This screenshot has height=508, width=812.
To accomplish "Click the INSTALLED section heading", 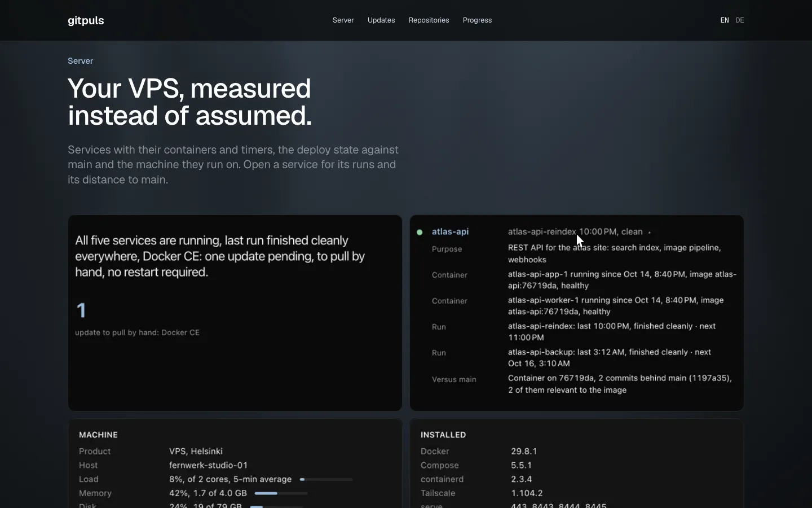I will click(x=443, y=435).
